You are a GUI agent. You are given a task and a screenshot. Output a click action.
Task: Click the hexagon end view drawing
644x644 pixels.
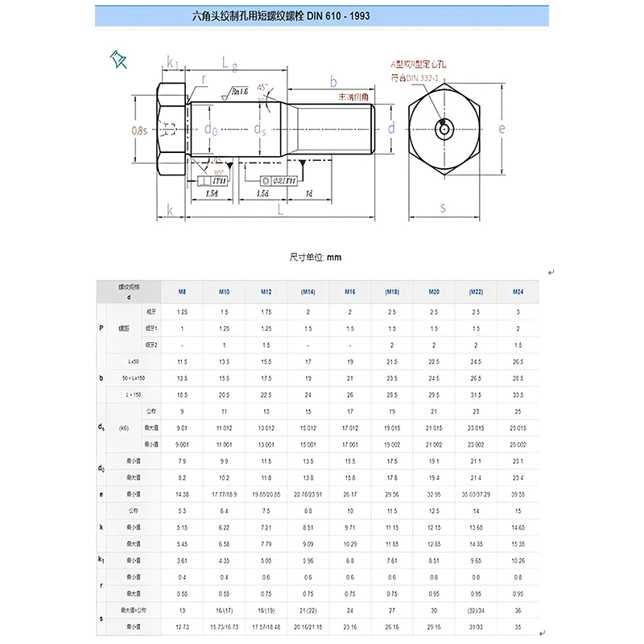pos(444,129)
